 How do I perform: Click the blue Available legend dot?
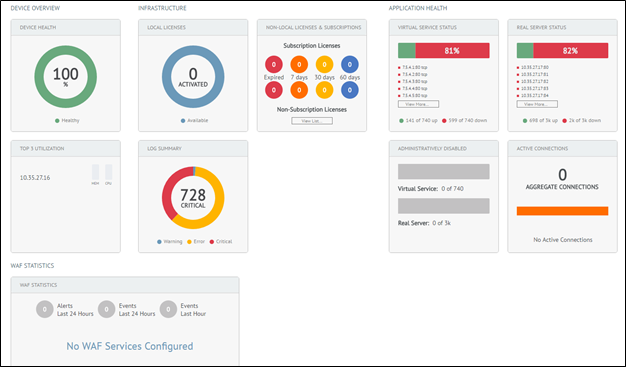click(x=183, y=121)
